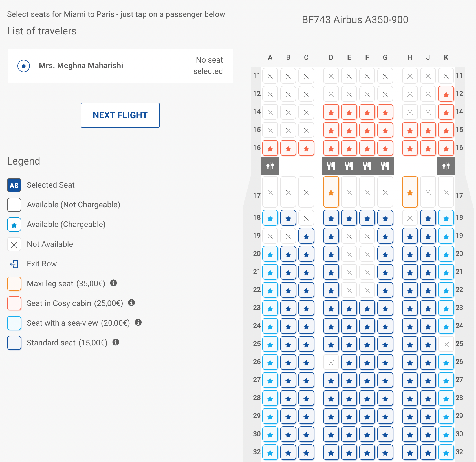
Task: Click the NEXT FLIGHT button
Action: (x=120, y=115)
